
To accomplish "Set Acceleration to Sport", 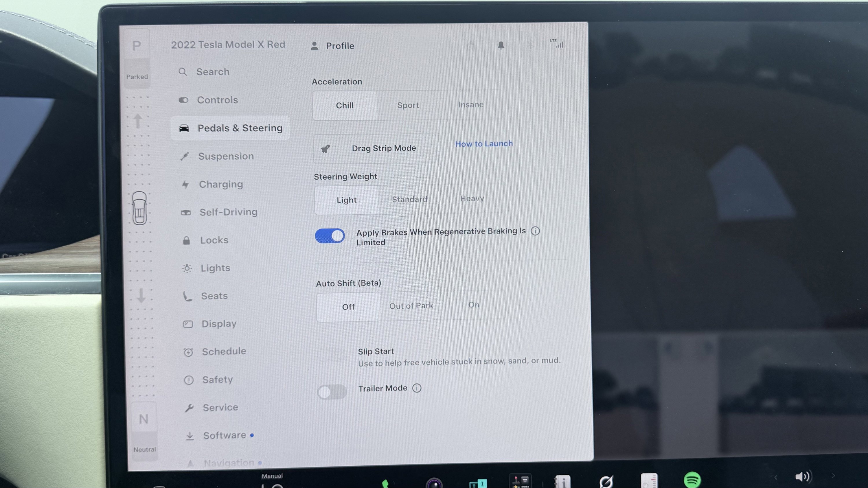I will click(408, 105).
